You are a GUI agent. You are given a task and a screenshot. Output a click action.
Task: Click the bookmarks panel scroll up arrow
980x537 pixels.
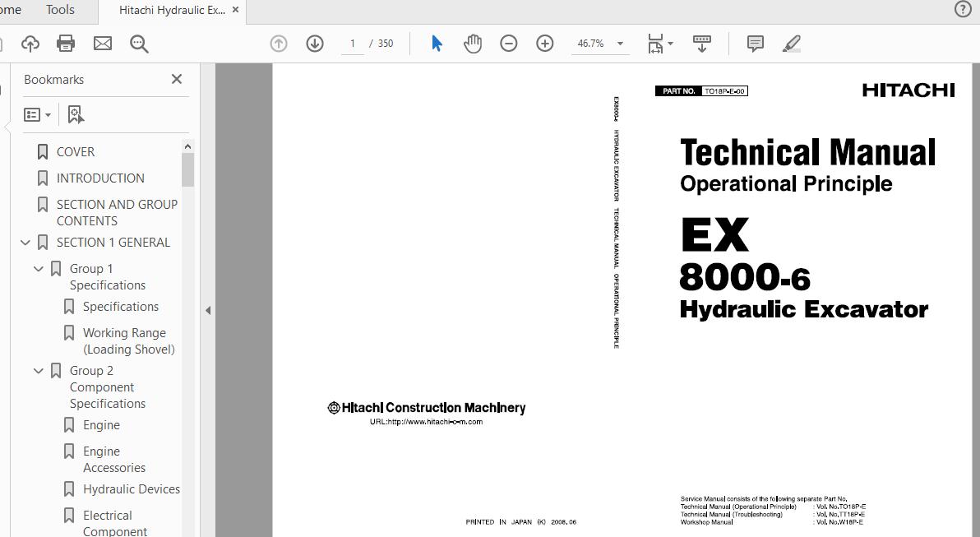[187, 146]
